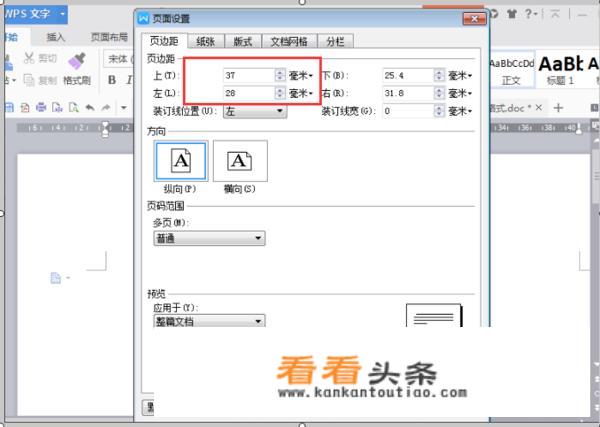600x427 pixels.
Task: Switch to the 插入 ribbon tab
Action: pos(56,37)
